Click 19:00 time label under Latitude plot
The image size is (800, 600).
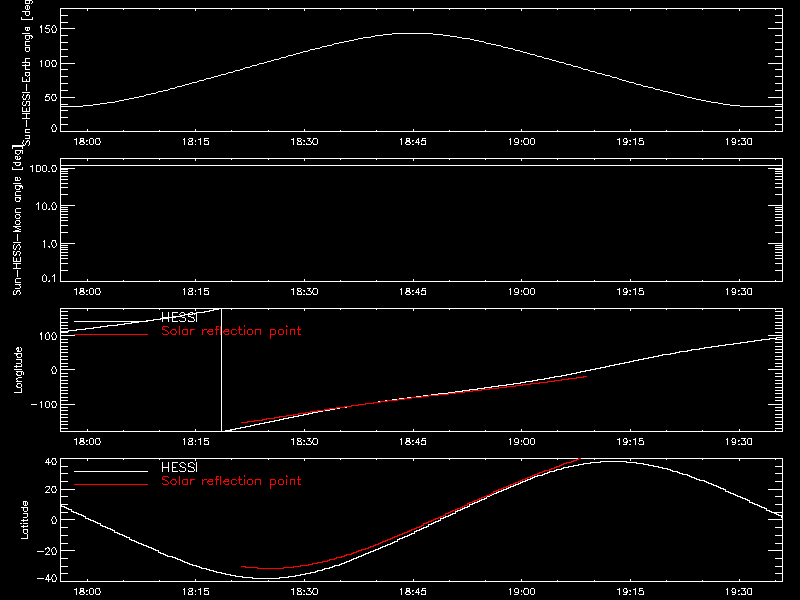521,592
